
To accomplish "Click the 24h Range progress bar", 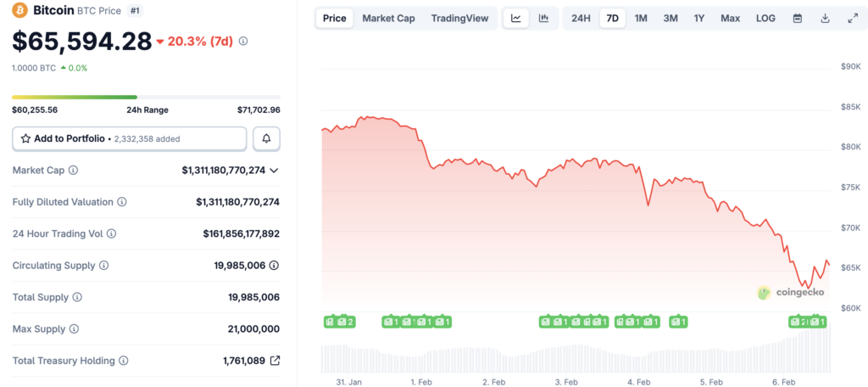I will 146,97.
